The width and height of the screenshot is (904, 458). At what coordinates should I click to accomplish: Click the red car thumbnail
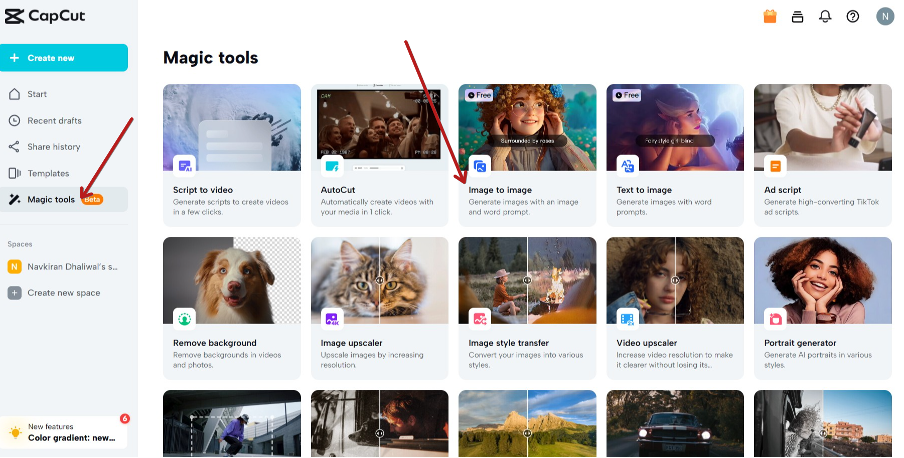pos(675,423)
